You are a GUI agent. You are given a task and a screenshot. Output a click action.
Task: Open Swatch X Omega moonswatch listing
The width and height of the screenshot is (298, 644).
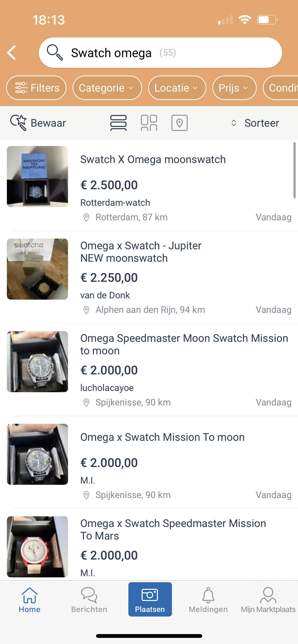pyautogui.click(x=153, y=160)
